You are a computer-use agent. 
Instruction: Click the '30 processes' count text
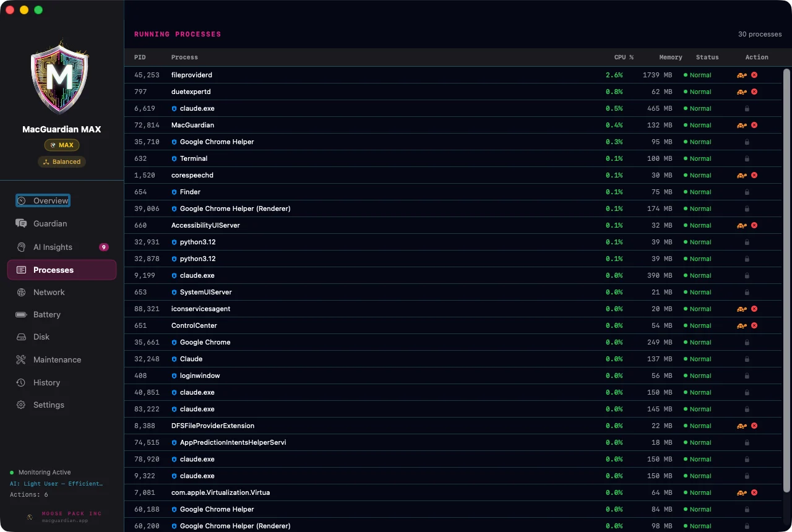(x=760, y=34)
